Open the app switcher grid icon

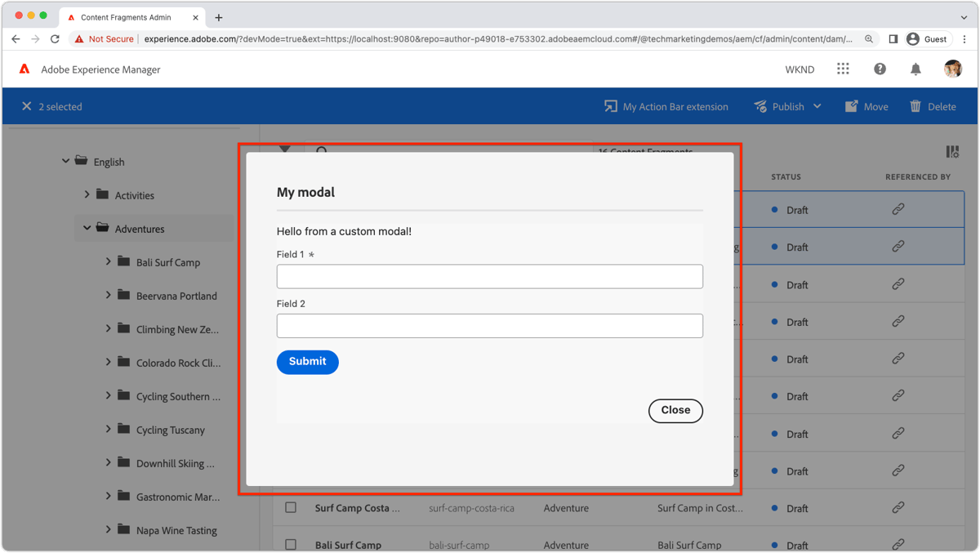(843, 69)
